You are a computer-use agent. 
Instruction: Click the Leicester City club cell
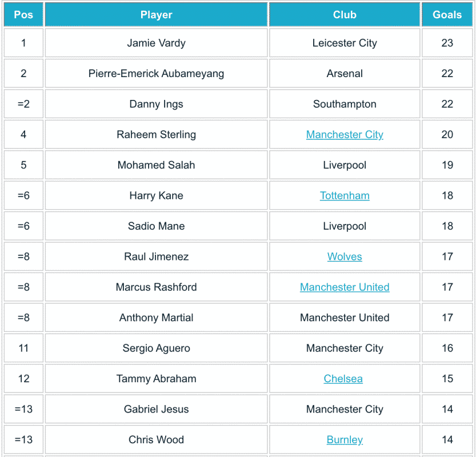[x=345, y=43]
